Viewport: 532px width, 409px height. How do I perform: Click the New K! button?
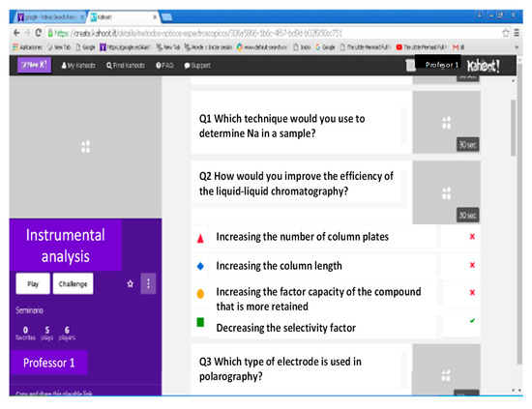pyautogui.click(x=35, y=65)
